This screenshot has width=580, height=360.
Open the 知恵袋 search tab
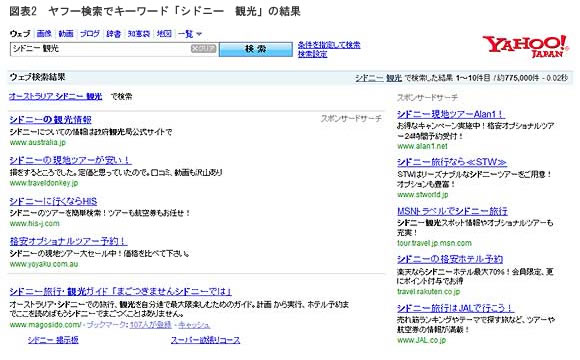click(139, 34)
